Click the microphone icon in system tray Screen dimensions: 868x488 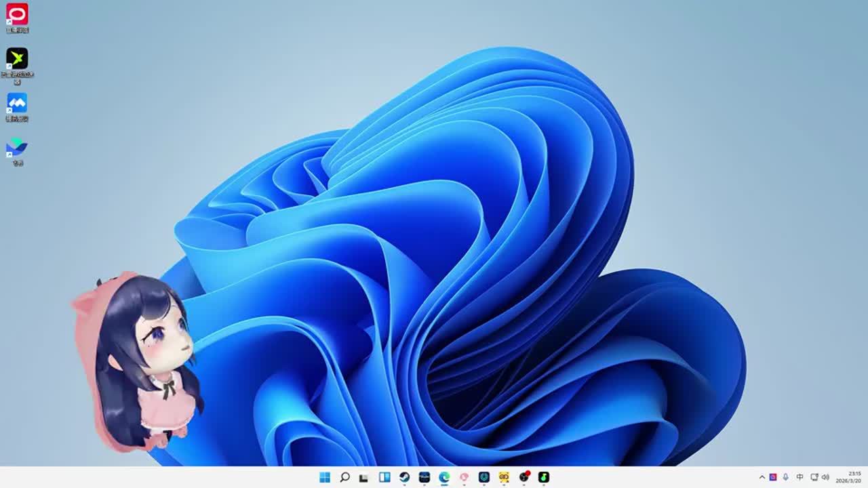click(x=785, y=477)
